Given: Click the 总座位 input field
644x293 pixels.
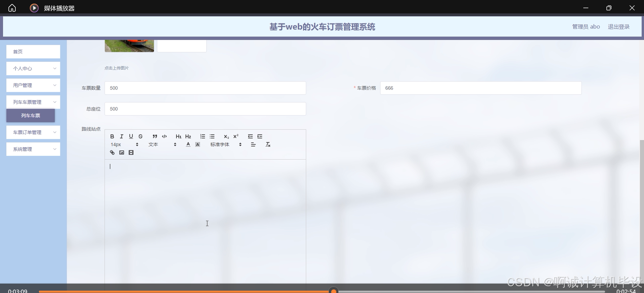Looking at the screenshot, I should click(x=205, y=109).
